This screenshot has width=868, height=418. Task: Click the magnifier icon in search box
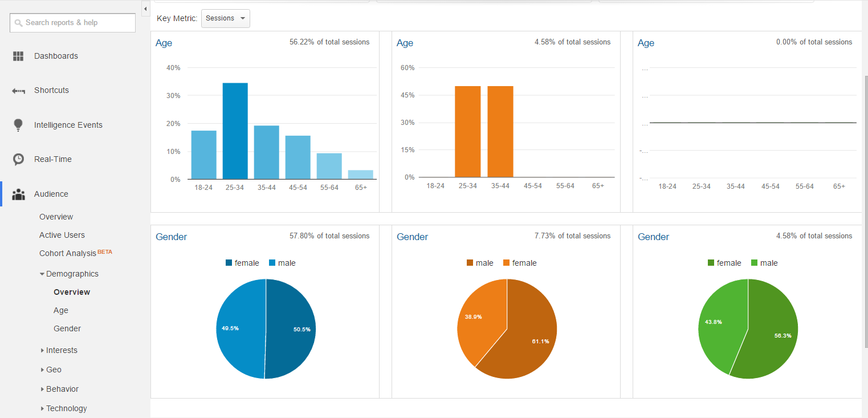coord(19,23)
